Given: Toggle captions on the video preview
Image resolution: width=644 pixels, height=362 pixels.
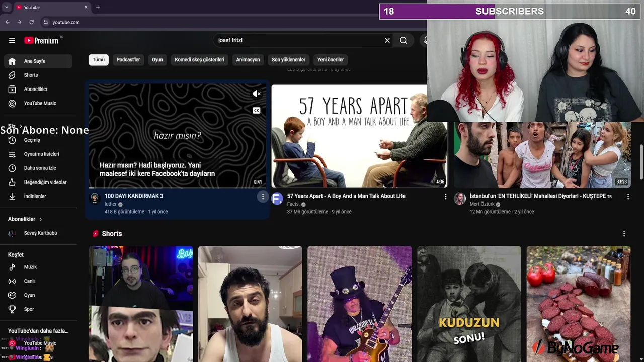Looking at the screenshot, I should click(x=257, y=110).
